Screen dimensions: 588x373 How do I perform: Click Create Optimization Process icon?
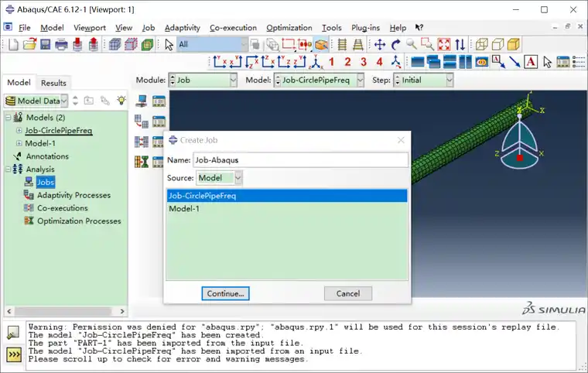(142, 162)
